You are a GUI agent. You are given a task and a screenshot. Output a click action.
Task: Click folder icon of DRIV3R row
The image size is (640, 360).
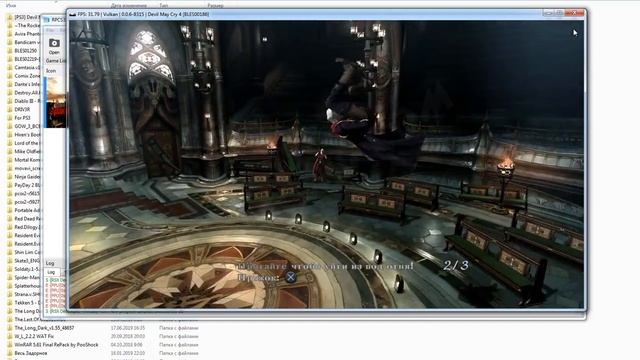[9, 109]
